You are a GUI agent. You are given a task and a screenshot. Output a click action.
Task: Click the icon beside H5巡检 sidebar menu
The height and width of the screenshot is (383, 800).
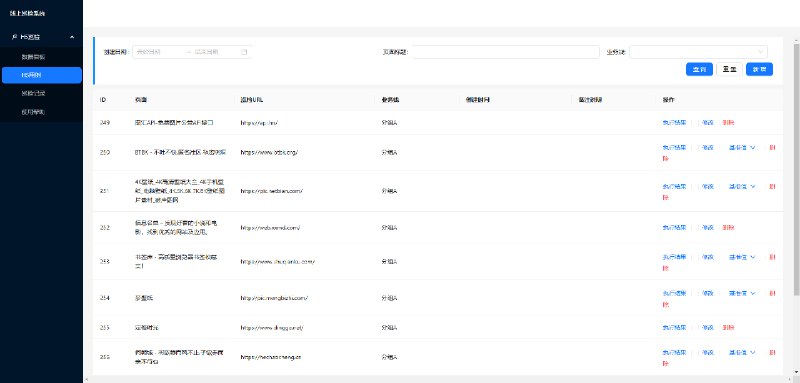[x=14, y=37]
